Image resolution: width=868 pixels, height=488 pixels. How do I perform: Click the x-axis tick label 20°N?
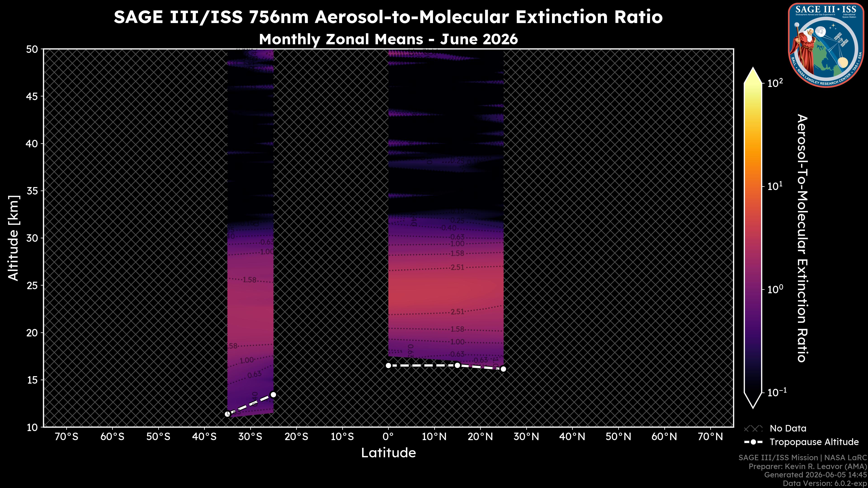tap(480, 437)
